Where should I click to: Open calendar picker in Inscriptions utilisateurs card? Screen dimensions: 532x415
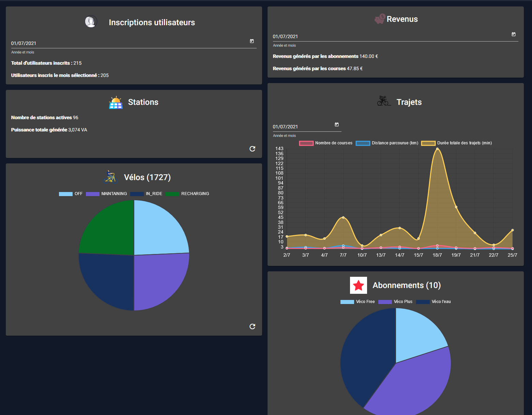click(x=252, y=41)
